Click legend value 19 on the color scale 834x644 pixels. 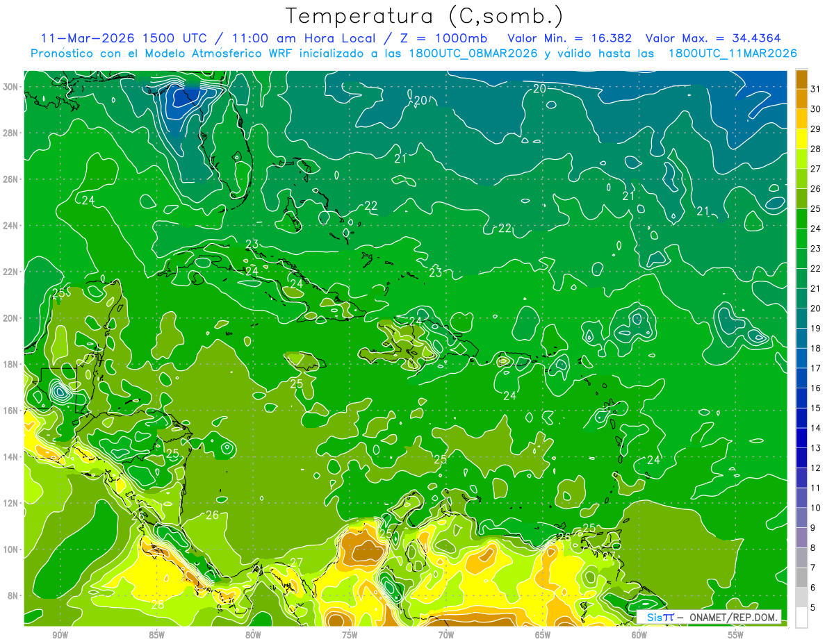pos(815,329)
